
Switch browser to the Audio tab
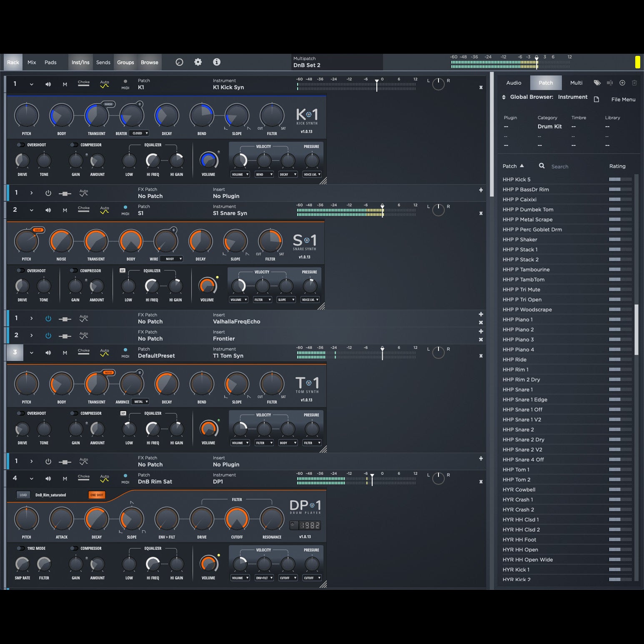pos(514,83)
